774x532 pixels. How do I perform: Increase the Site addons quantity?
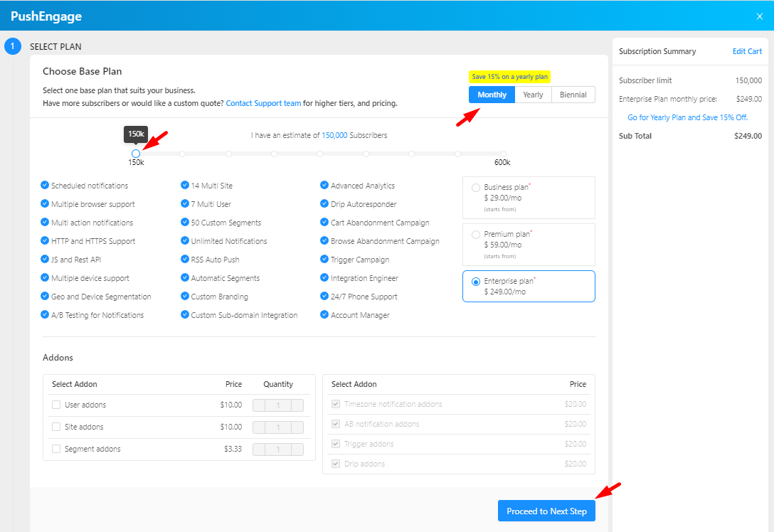click(x=297, y=427)
